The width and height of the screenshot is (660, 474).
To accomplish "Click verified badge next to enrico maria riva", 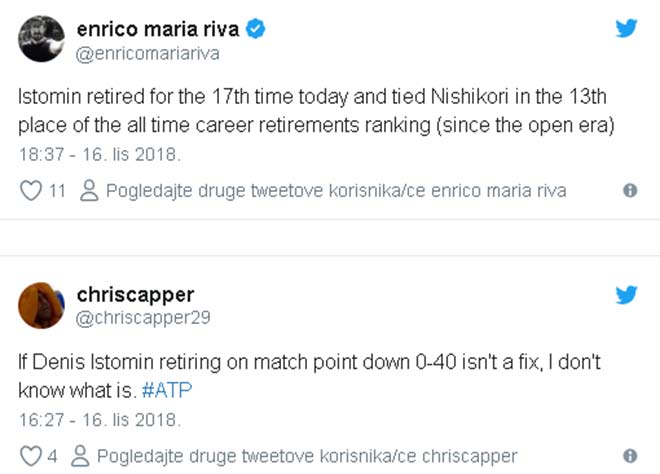I will (x=257, y=30).
